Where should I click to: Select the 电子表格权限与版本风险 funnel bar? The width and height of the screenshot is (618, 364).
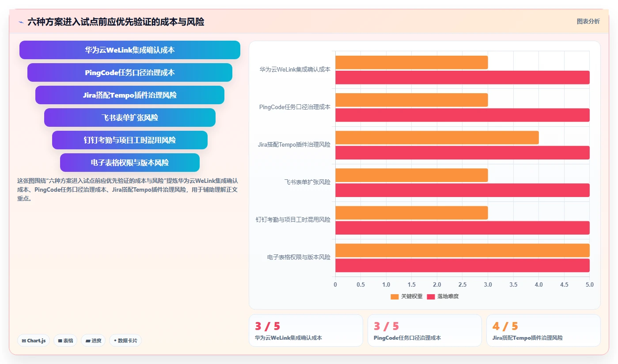(x=130, y=163)
